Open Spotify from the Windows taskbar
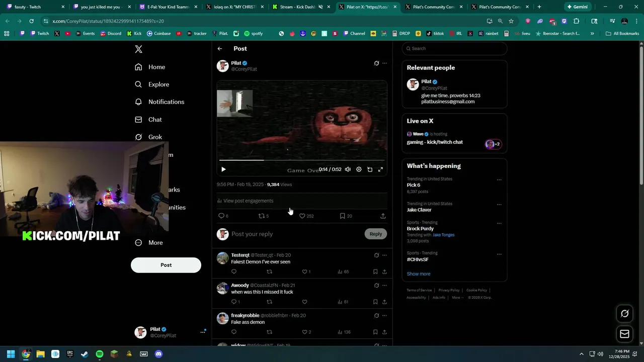Viewport: 644px width, 362px height. pyautogui.click(x=100, y=354)
